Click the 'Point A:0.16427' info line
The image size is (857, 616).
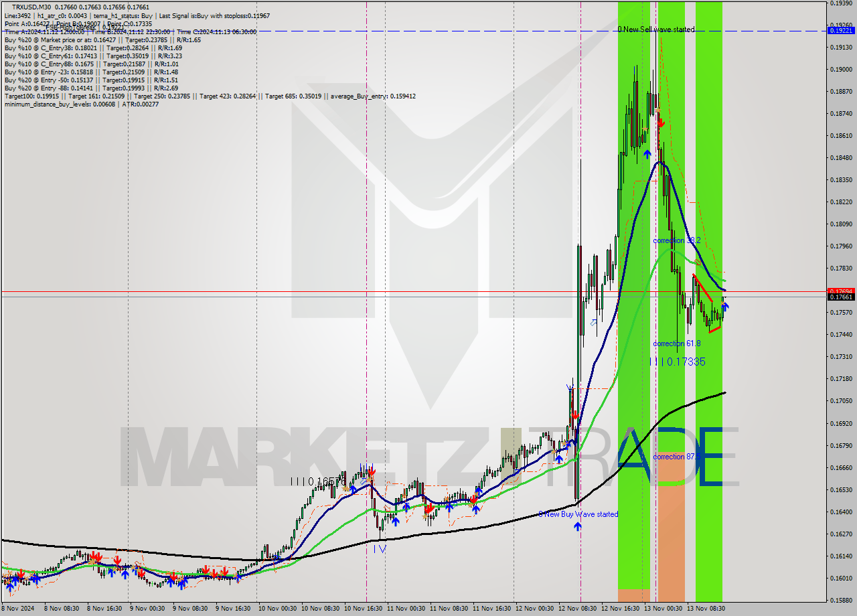click(78, 23)
